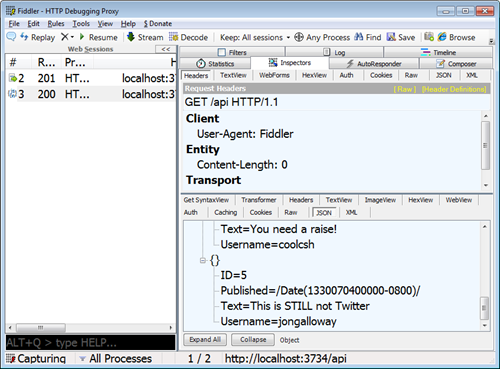Open the remove sessions X dropdown arrow
Screen dimensions: 500x369
pos(72,37)
